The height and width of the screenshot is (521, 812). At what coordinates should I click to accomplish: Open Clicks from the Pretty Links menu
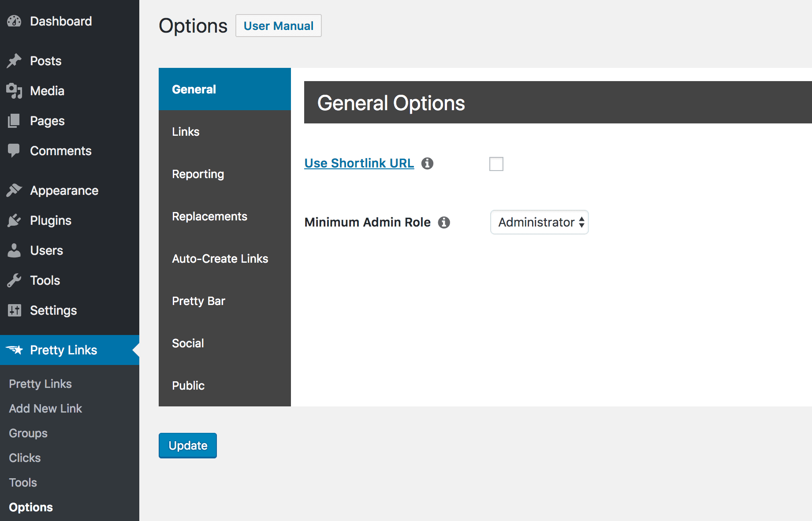point(24,458)
